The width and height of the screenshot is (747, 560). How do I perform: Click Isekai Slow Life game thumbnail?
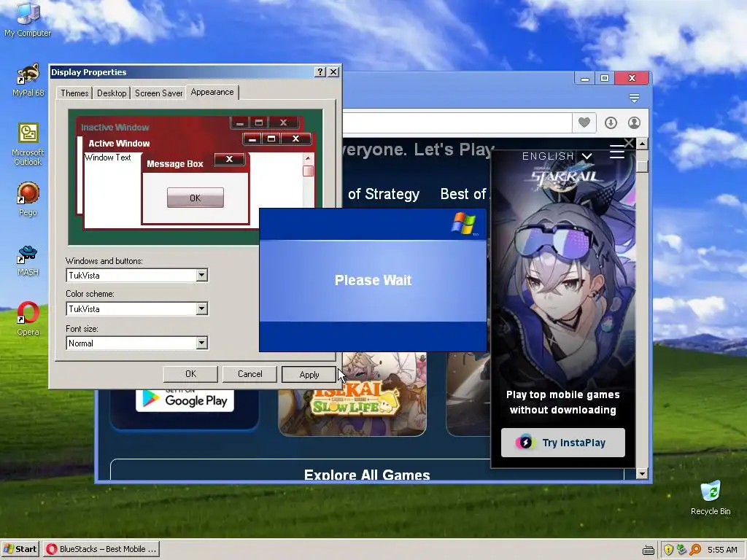pos(352,394)
